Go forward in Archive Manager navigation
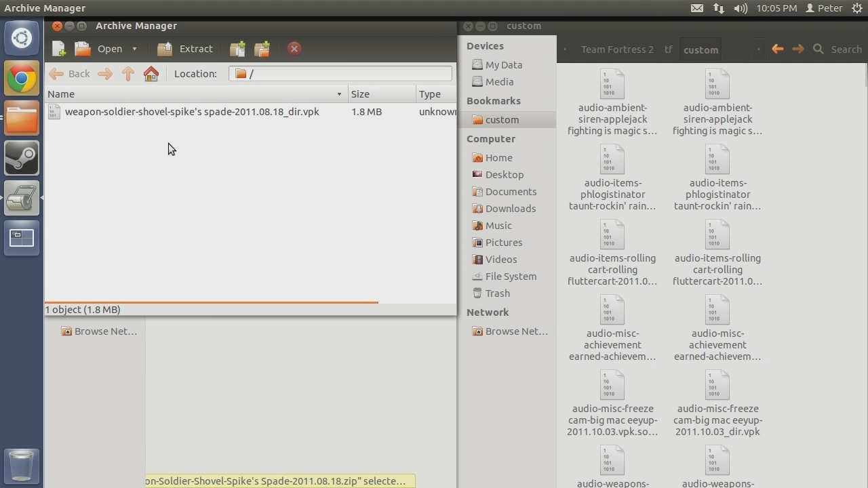This screenshot has width=868, height=488. click(104, 74)
